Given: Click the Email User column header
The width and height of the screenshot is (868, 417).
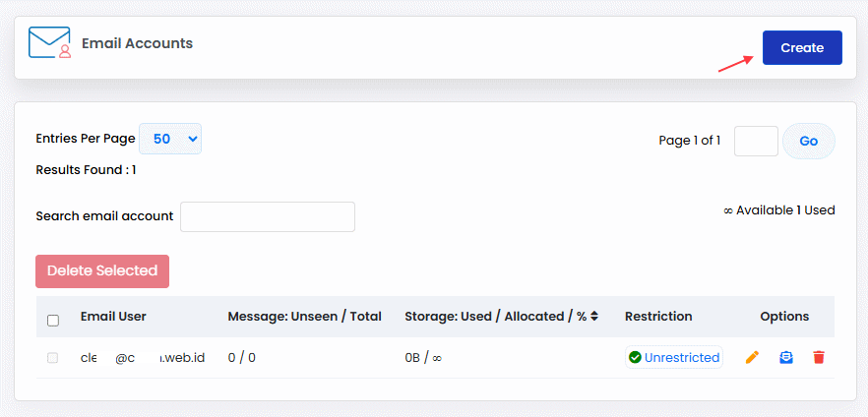Looking at the screenshot, I should [113, 317].
